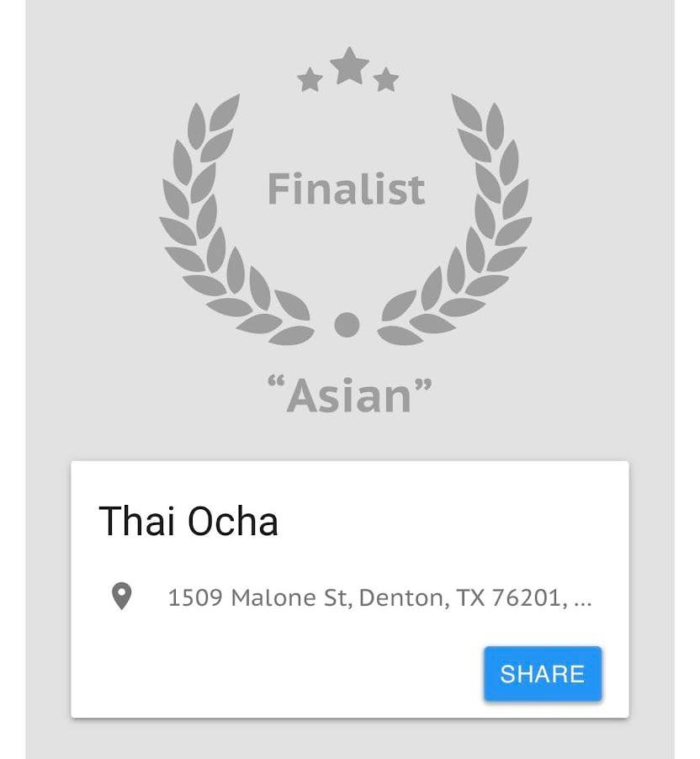Select the large center star above the wreath
700x759 pixels.
[348, 66]
